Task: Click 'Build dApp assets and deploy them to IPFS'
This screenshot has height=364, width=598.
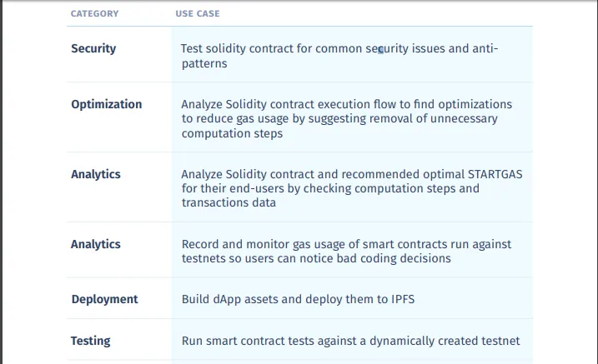Action: tap(298, 299)
